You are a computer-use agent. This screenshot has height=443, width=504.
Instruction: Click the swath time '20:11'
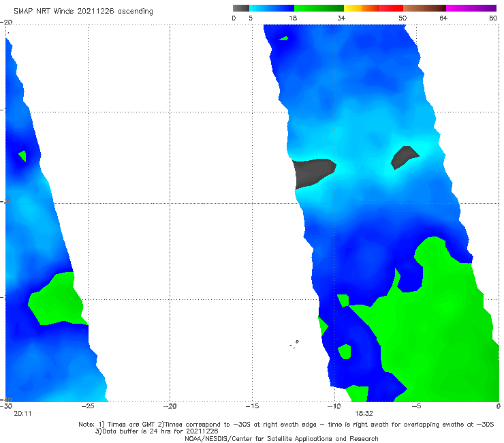pyautogui.click(x=22, y=414)
